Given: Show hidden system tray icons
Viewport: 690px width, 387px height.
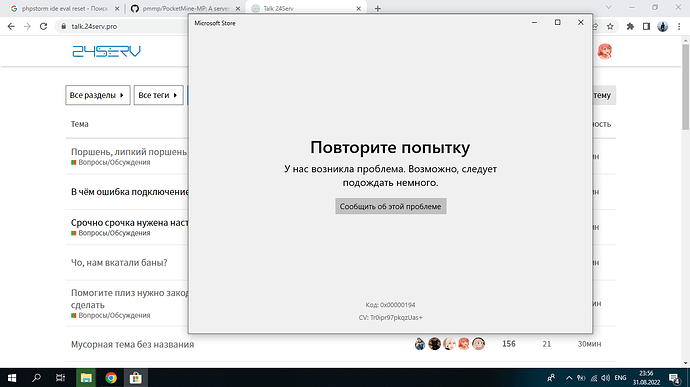Looking at the screenshot, I should coord(569,378).
